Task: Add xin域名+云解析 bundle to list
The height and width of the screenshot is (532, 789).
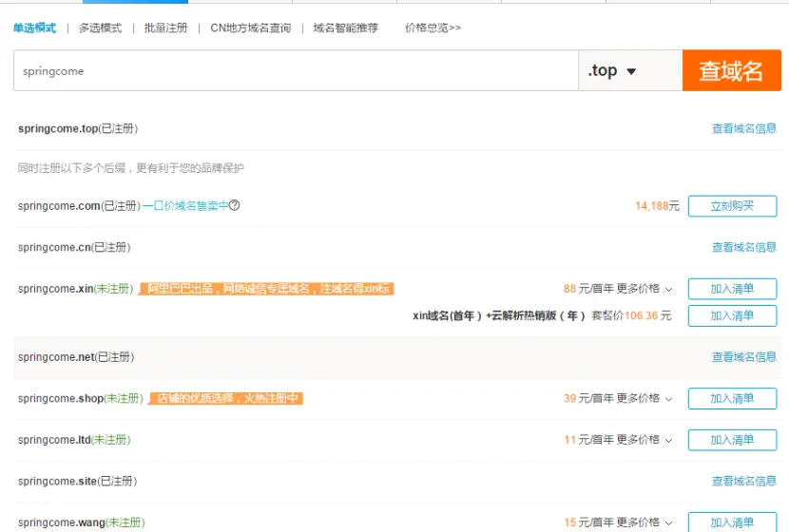Action: pos(732,315)
